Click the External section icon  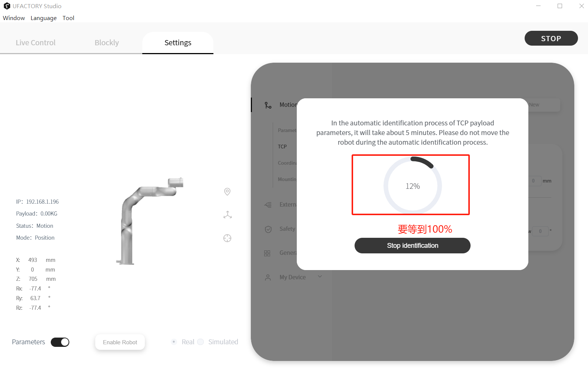pos(268,205)
